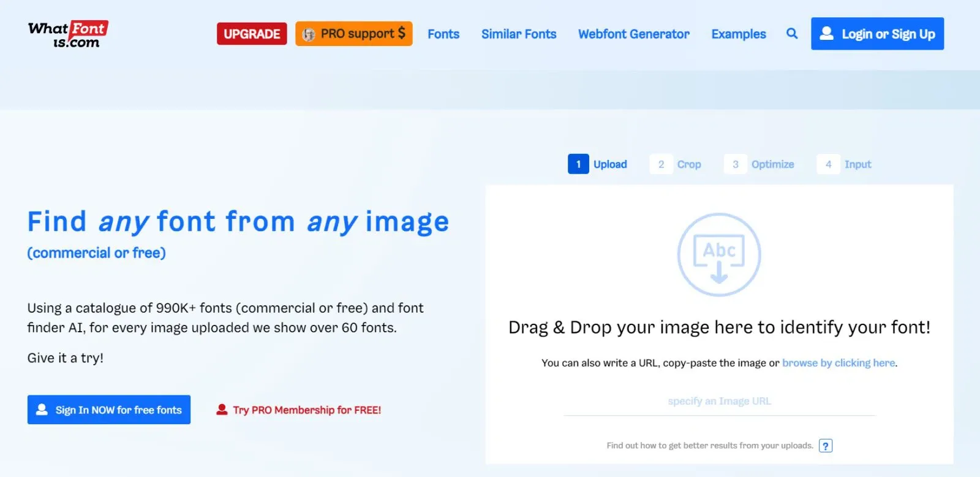The image size is (980, 477).
Task: Click Sign In NOW for free fonts
Action: coord(109,410)
